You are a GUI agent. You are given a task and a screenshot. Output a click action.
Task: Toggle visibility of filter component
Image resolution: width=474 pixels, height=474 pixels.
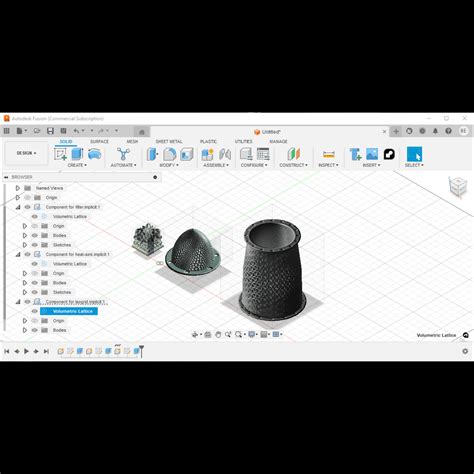point(28,207)
